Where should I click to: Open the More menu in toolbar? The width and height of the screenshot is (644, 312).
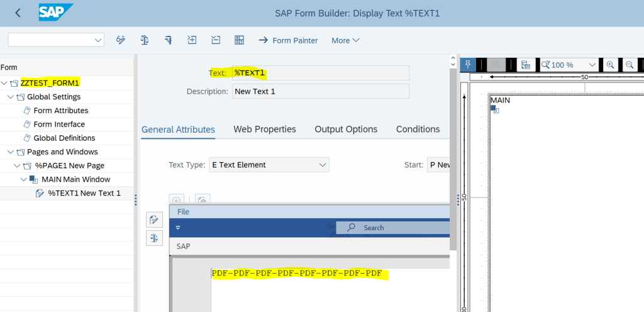(345, 40)
